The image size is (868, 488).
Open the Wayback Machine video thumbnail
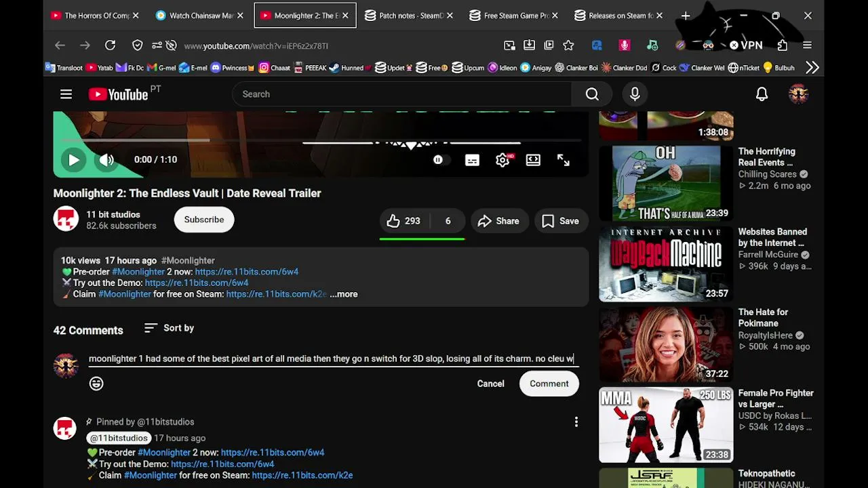pos(666,264)
